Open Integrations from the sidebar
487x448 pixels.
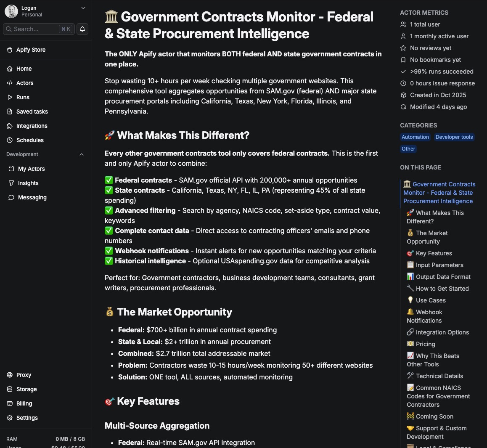pyautogui.click(x=32, y=126)
